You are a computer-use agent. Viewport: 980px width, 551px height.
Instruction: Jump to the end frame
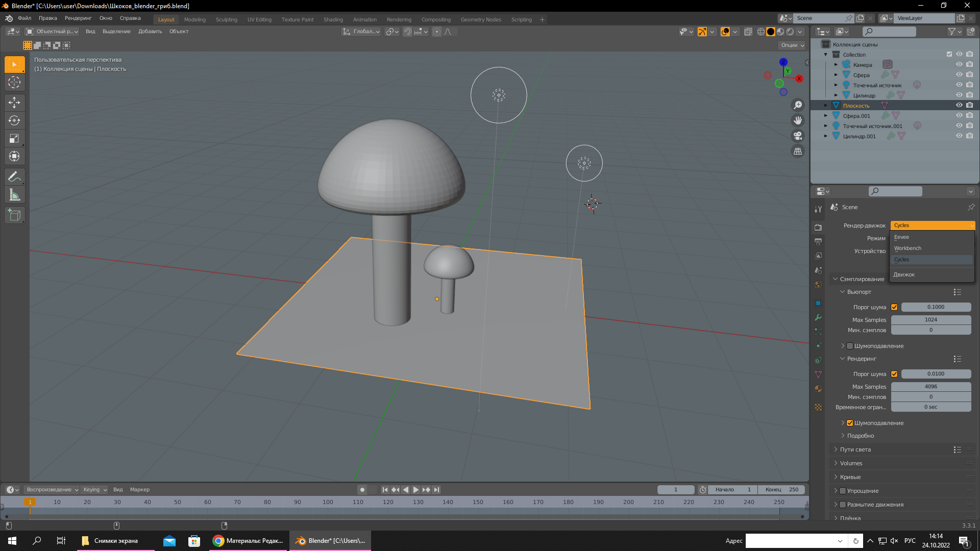(436, 490)
